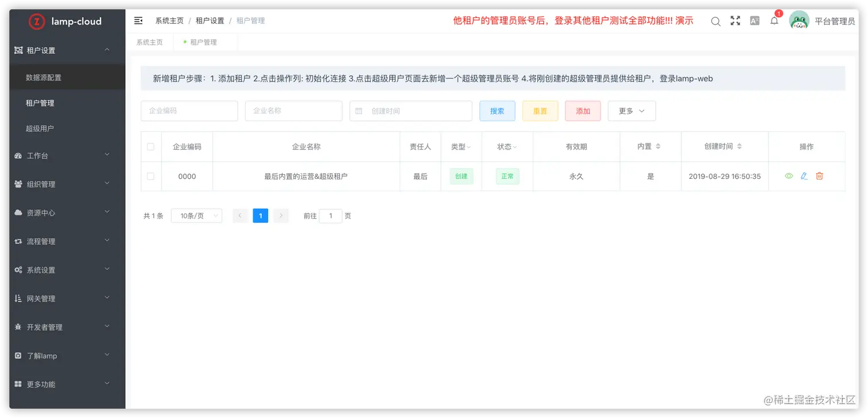The height and width of the screenshot is (418, 868).
Task: Toggle fullscreen with the expand icon
Action: (x=735, y=21)
